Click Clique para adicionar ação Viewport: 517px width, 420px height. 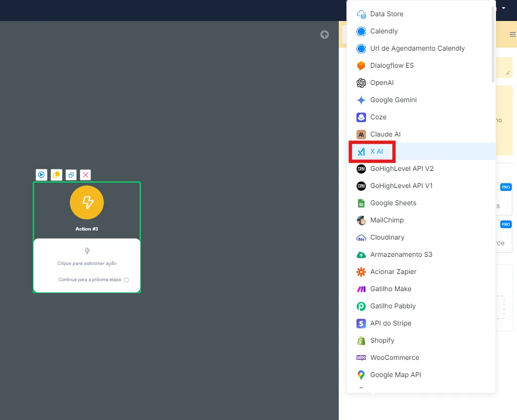(x=86, y=263)
